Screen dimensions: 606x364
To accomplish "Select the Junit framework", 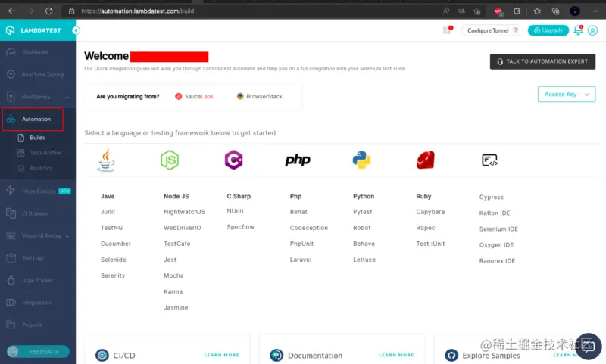I will (108, 212).
